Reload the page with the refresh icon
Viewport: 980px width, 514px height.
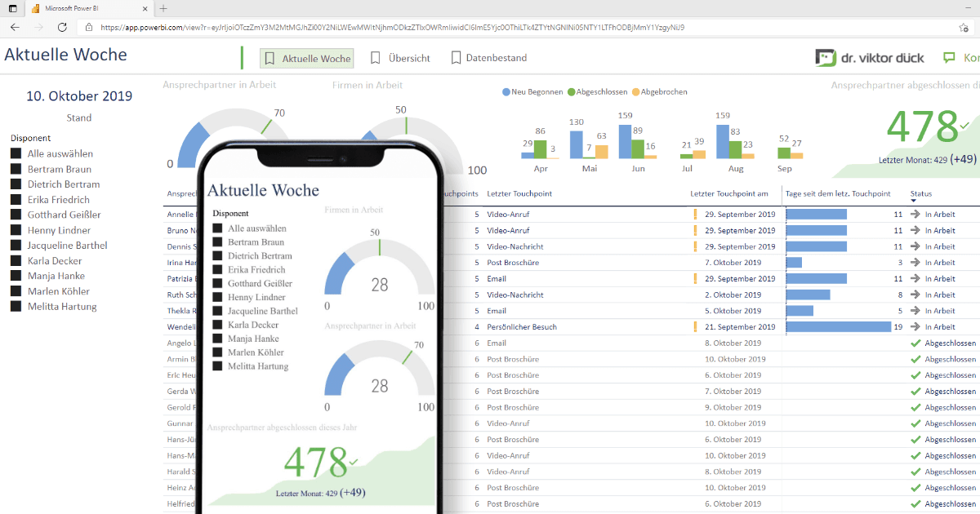pos(62,27)
